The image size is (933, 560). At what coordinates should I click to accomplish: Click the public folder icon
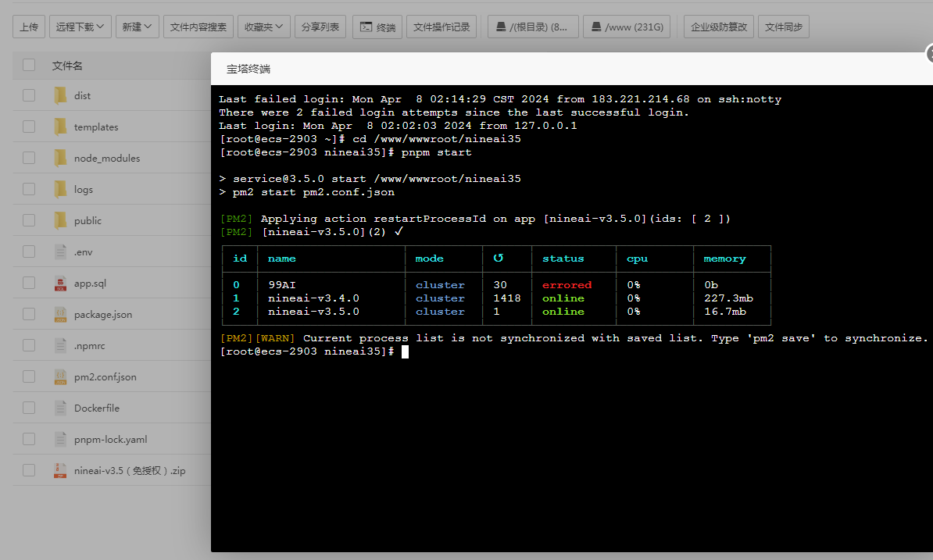[60, 220]
